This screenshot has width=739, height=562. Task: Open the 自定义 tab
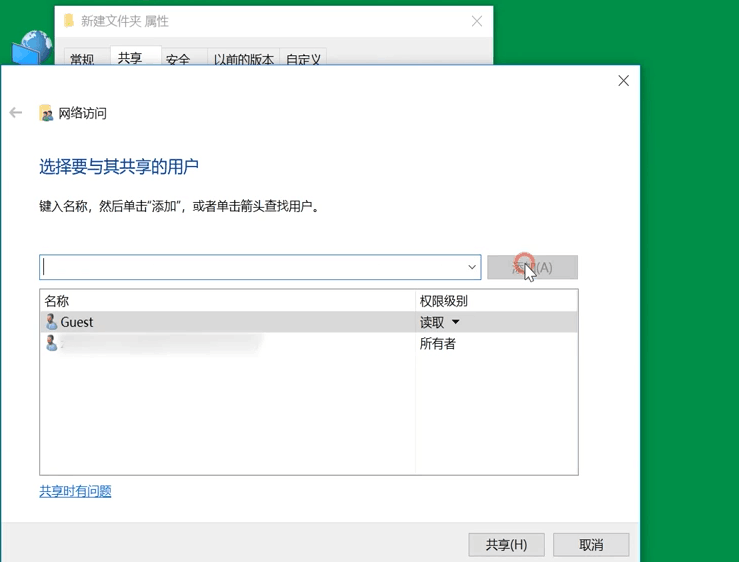click(x=303, y=59)
